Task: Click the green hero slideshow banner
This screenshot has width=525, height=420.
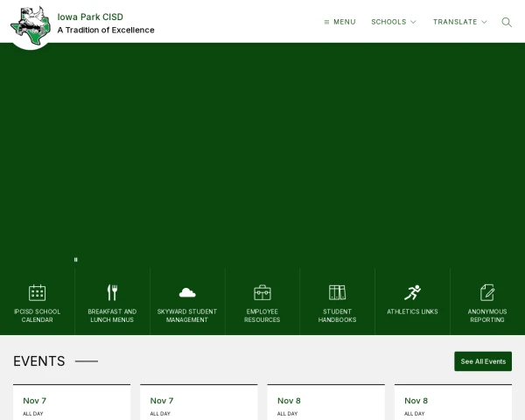Action: pyautogui.click(x=262, y=149)
